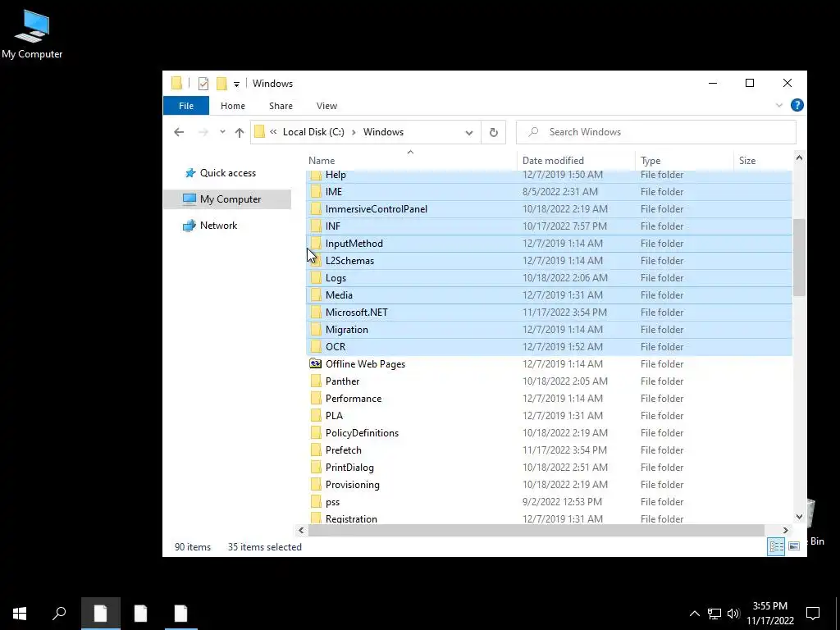Click Local Disk (C:) in address bar
The height and width of the screenshot is (630, 840).
click(x=313, y=132)
